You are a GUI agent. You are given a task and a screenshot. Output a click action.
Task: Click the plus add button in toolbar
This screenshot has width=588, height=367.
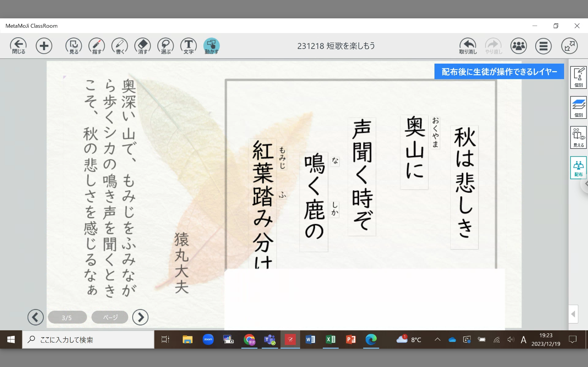[x=44, y=46]
